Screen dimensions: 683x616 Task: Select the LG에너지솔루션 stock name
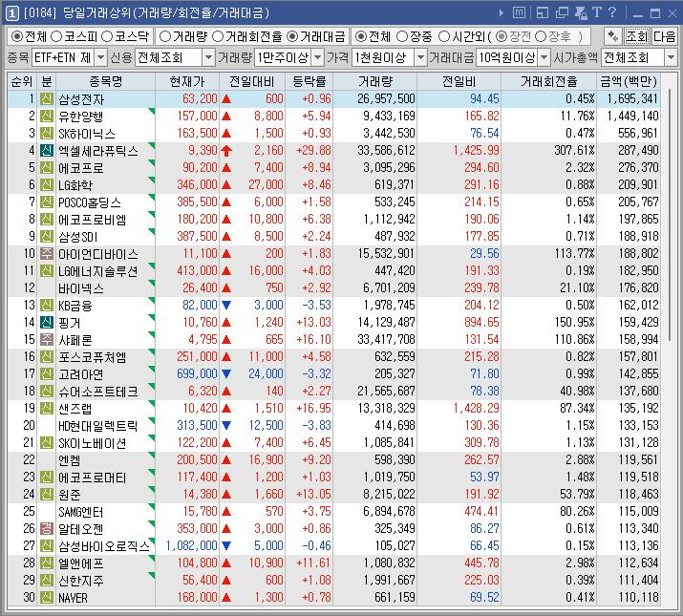pos(98,271)
